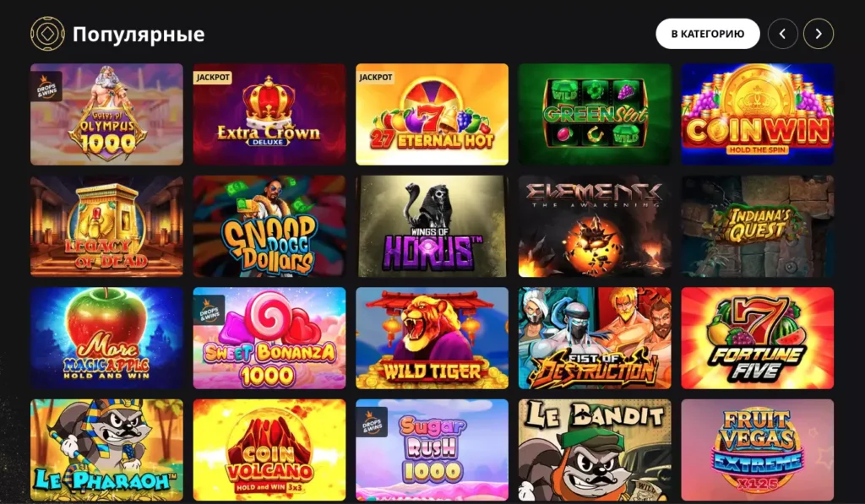Select Fortune Five slot tile
The height and width of the screenshot is (504, 865).
tap(758, 338)
